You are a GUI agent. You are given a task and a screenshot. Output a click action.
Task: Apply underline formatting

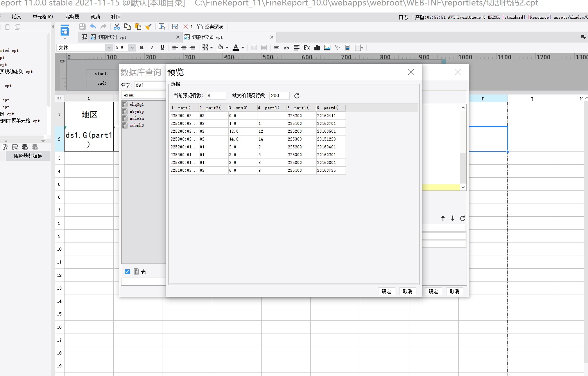pos(162,48)
